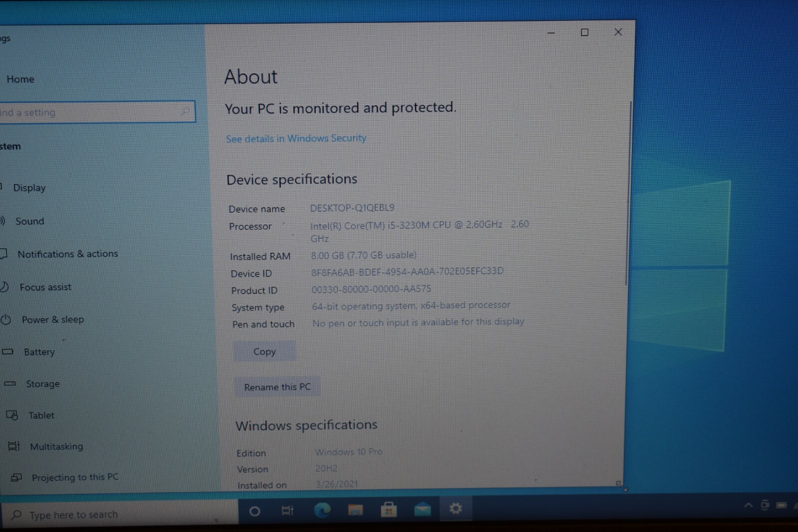Open Display settings
The width and height of the screenshot is (798, 532).
pyautogui.click(x=29, y=188)
